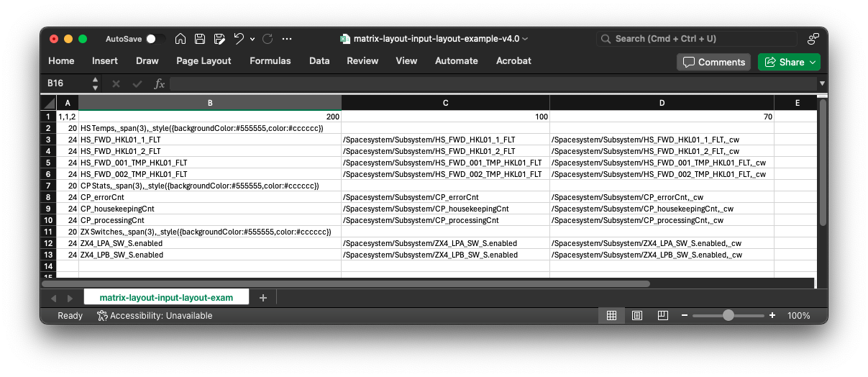
Task: Select column B header
Action: point(210,104)
